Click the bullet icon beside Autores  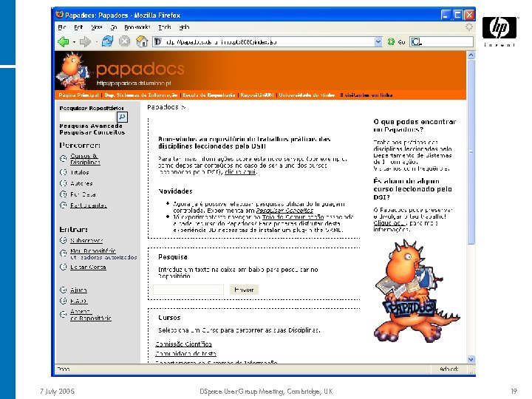tap(63, 183)
